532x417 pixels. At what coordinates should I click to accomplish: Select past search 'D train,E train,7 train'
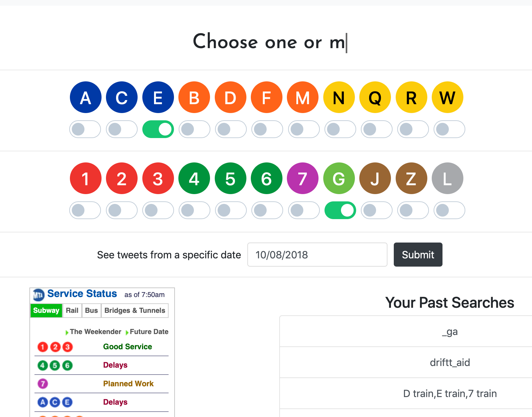click(x=450, y=393)
